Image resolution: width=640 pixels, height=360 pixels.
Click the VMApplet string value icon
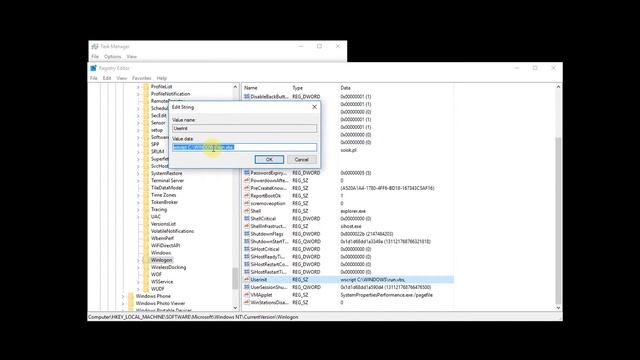(247, 295)
